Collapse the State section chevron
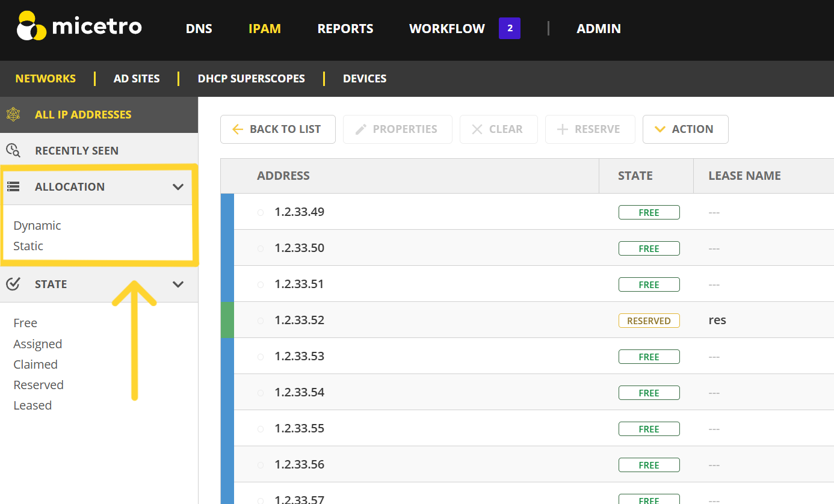Screen dimensions: 834x504 178,284
